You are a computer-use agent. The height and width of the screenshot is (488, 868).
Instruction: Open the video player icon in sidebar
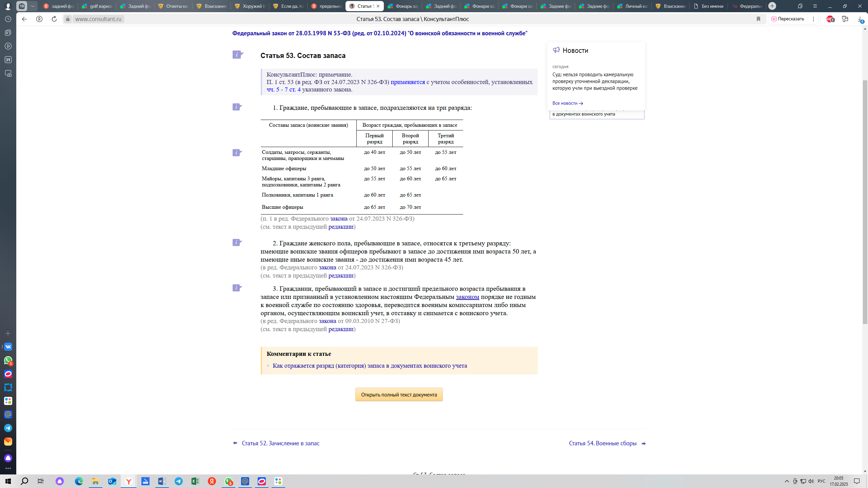8,46
